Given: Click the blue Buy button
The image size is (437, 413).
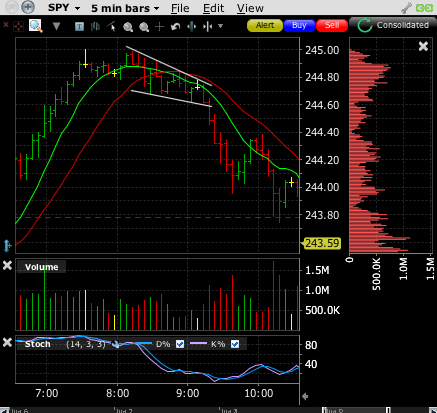Looking at the screenshot, I should 299,25.
